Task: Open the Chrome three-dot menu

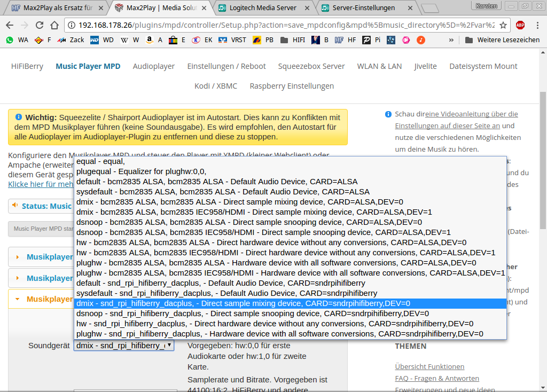Action: pyautogui.click(x=537, y=25)
